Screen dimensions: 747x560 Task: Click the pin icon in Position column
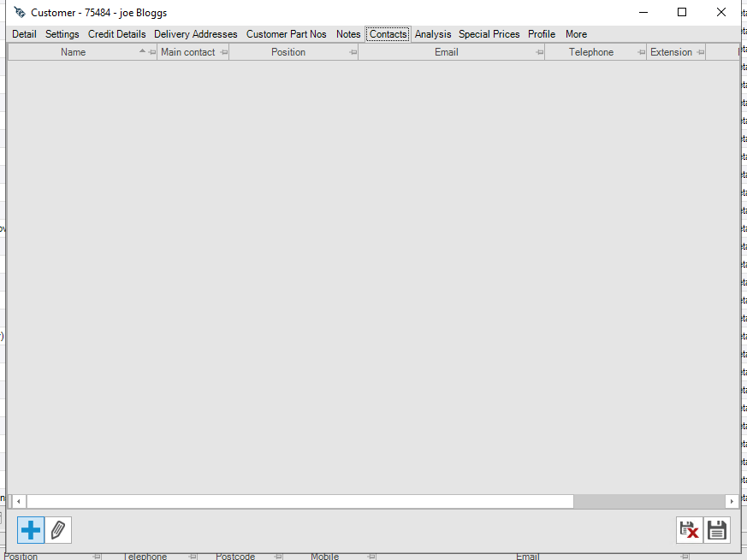pos(353,53)
